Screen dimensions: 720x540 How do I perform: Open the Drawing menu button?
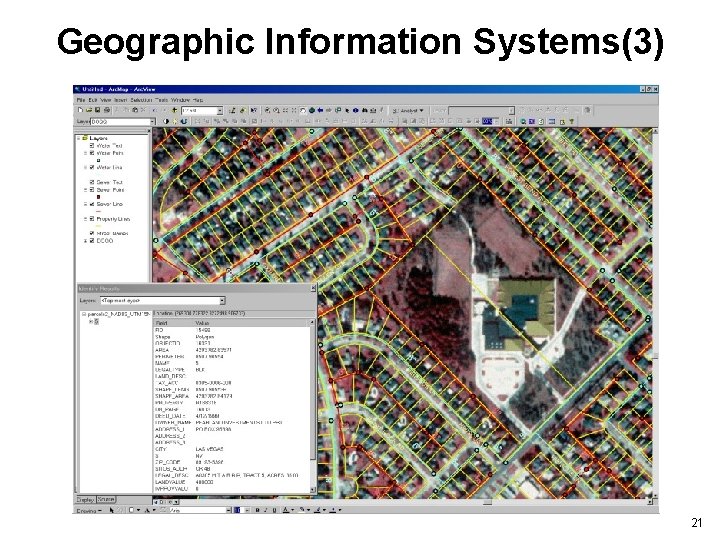click(89, 510)
